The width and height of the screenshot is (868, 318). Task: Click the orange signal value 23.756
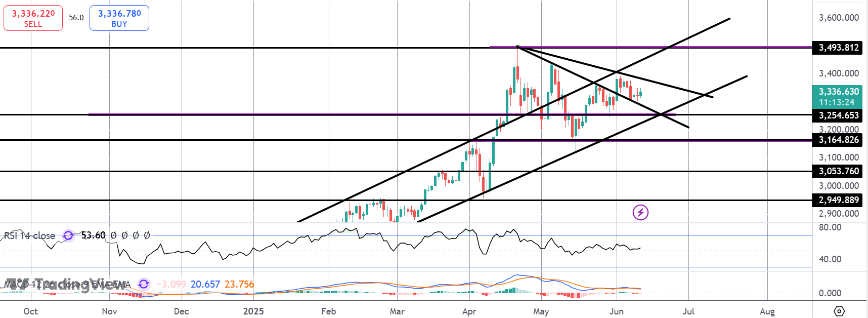239,285
